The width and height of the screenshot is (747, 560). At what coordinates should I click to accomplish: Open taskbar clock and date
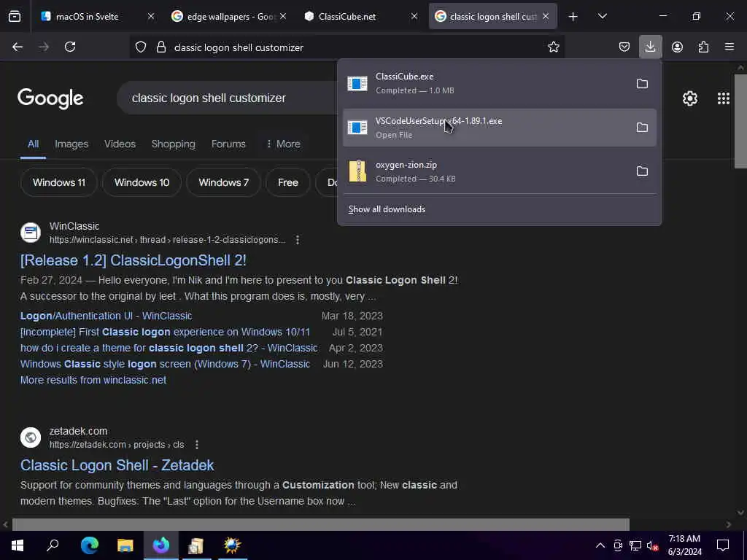[x=684, y=545]
